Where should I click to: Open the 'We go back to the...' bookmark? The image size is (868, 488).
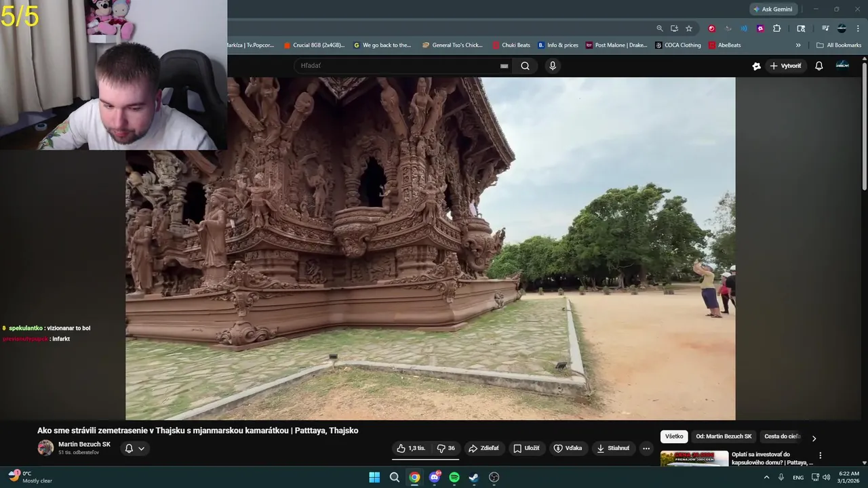coord(382,45)
